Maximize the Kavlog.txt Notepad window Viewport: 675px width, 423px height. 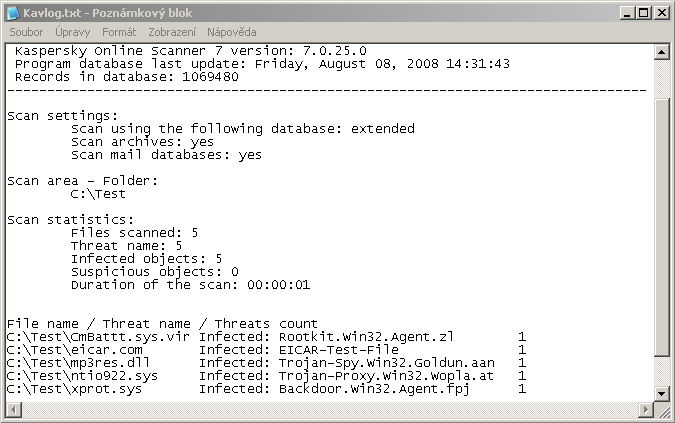(644, 13)
